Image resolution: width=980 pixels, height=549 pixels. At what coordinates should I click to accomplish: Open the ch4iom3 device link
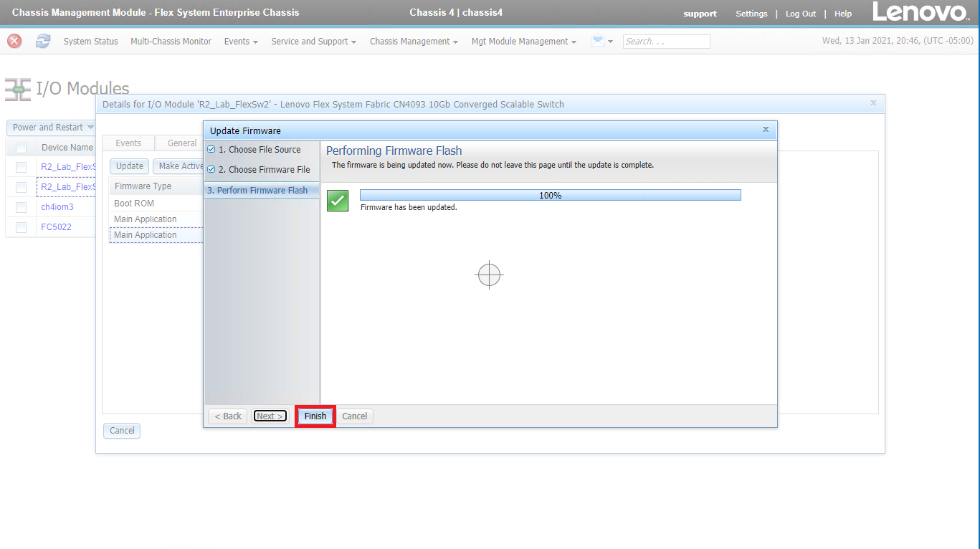[x=57, y=207]
